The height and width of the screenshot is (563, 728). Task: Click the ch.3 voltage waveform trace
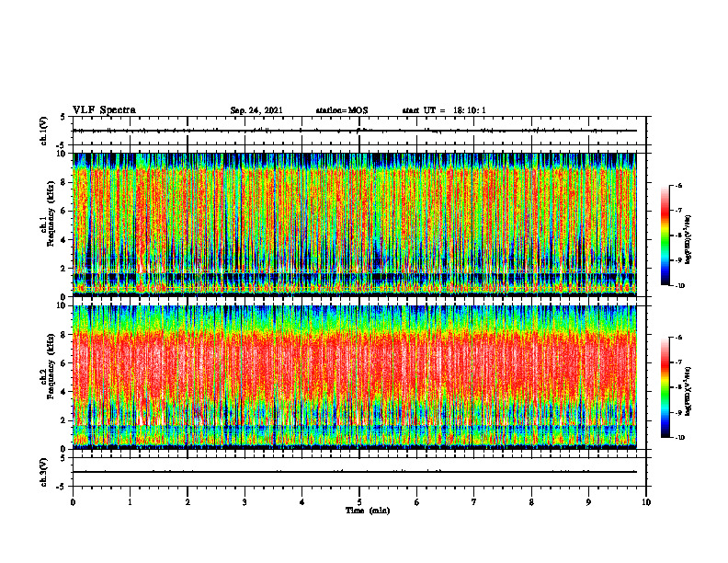click(355, 472)
